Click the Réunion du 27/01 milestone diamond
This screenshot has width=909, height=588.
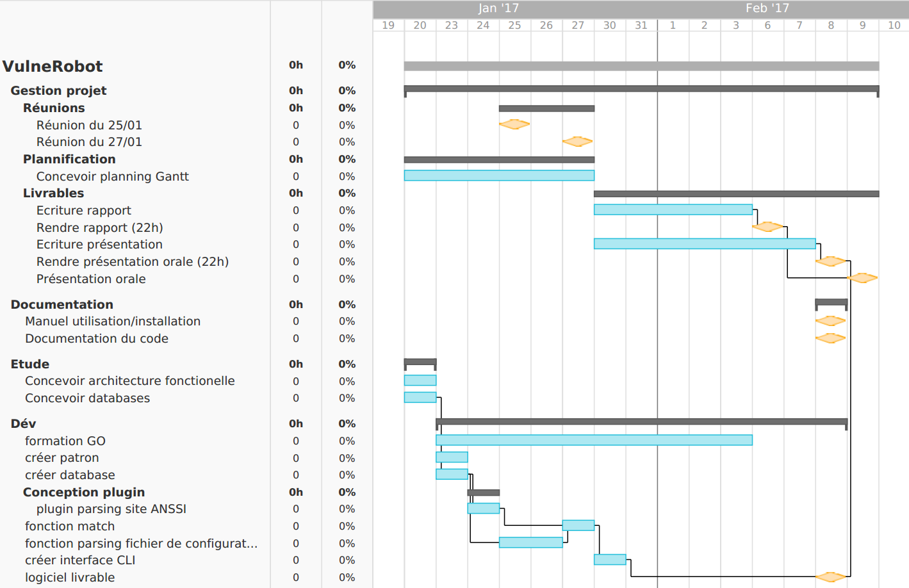[x=578, y=142]
